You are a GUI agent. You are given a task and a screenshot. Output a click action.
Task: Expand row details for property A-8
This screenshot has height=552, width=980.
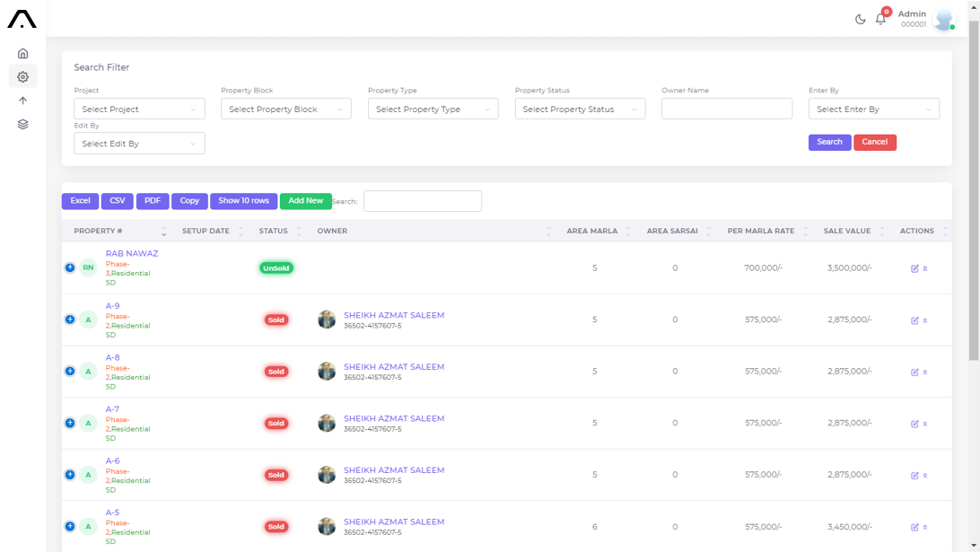70,371
